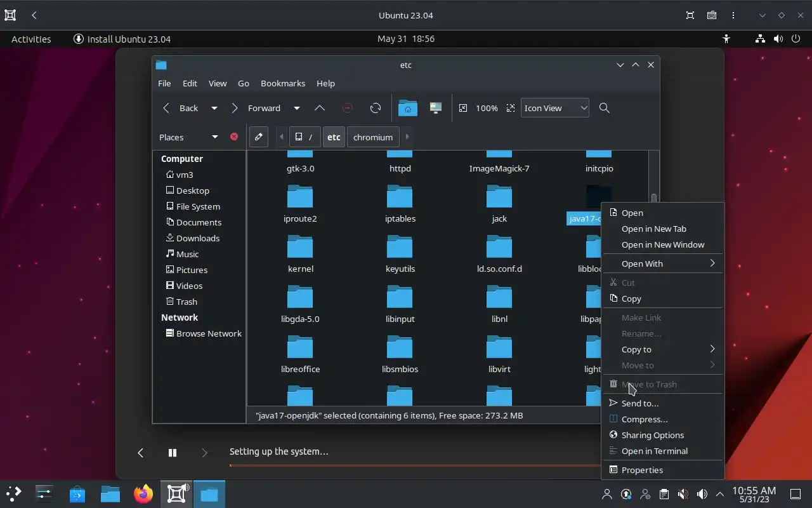Select the etc path bar button
Viewport: 812px width, 508px height.
tap(334, 137)
